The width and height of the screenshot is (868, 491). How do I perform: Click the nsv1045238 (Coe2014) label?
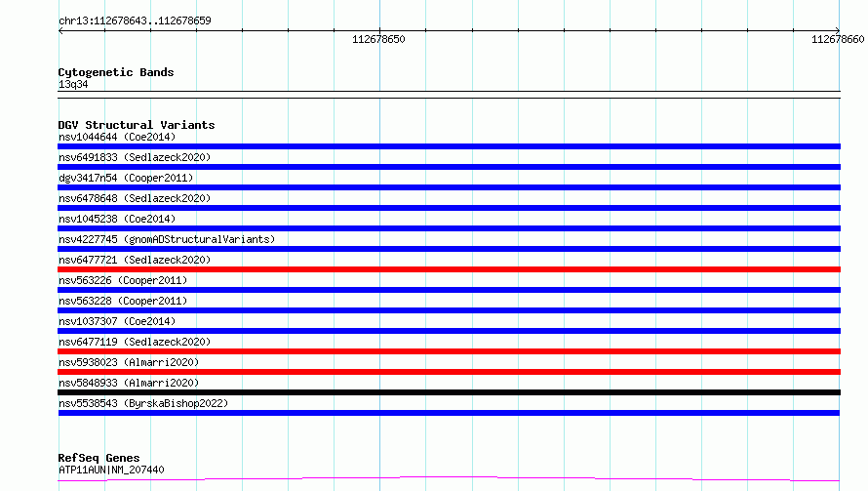coord(117,219)
